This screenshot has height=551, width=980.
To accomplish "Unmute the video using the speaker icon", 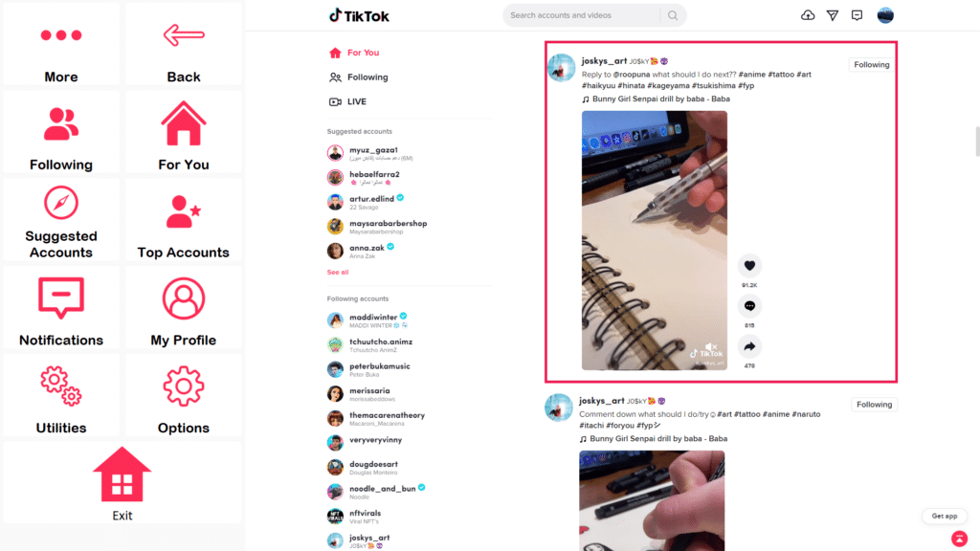I will coord(711,346).
